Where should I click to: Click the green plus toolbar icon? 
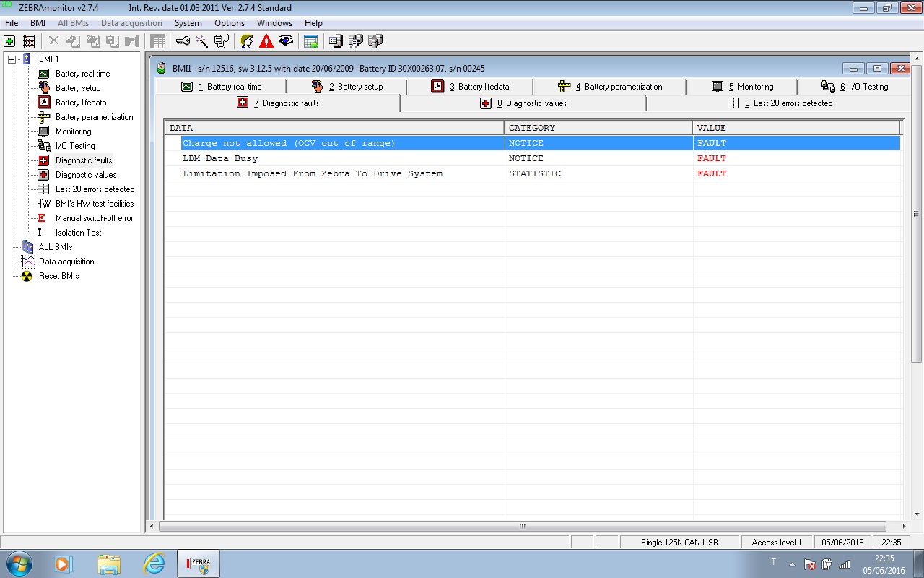[9, 41]
